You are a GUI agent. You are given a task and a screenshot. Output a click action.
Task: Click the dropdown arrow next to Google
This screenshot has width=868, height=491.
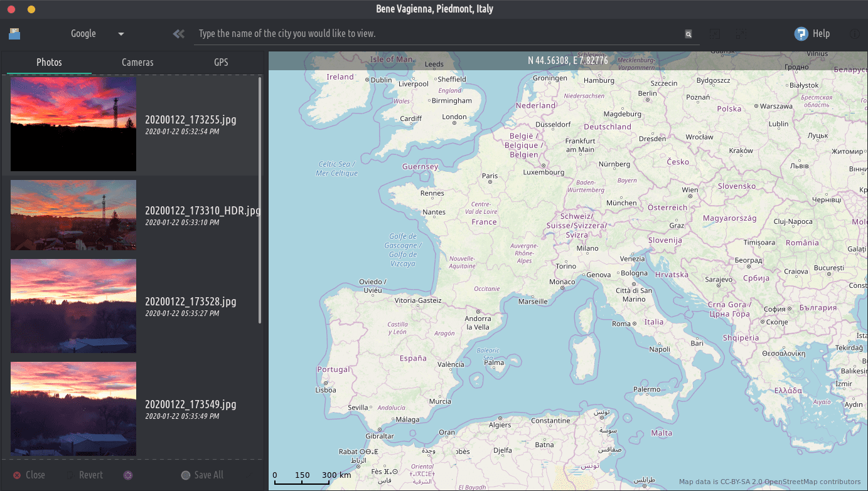click(121, 34)
